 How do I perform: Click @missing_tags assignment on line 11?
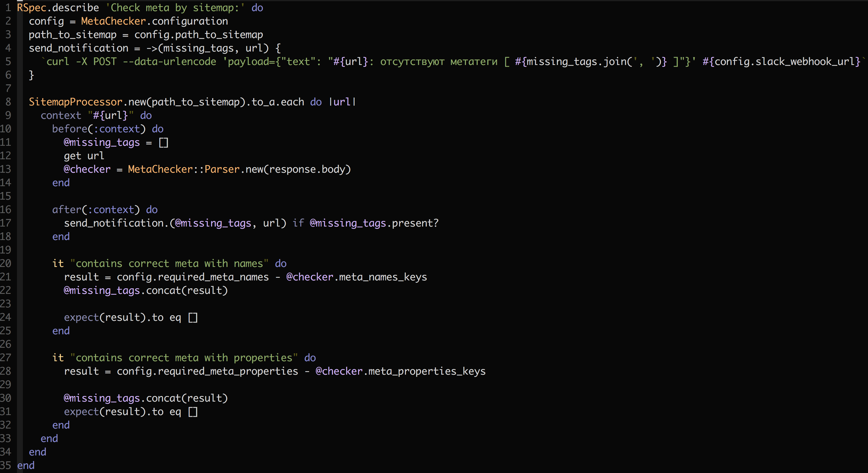[x=102, y=143]
